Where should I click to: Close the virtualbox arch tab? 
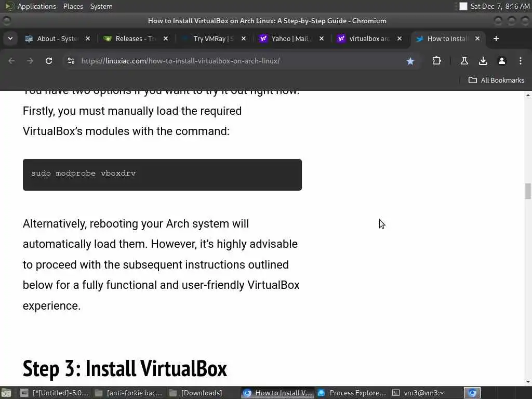tap(400, 38)
